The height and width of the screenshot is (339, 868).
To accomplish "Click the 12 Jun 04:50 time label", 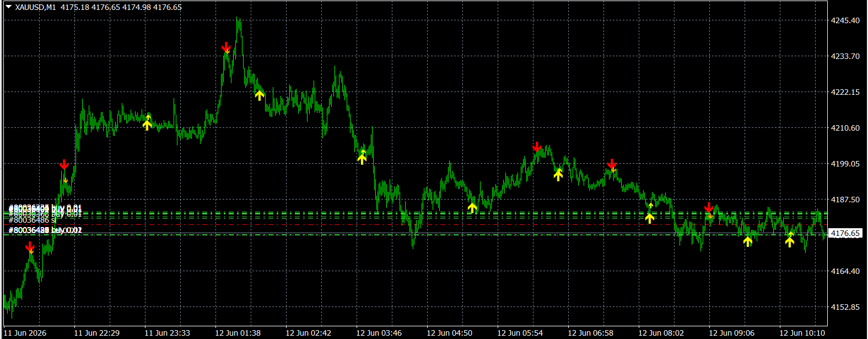I will coord(449,333).
